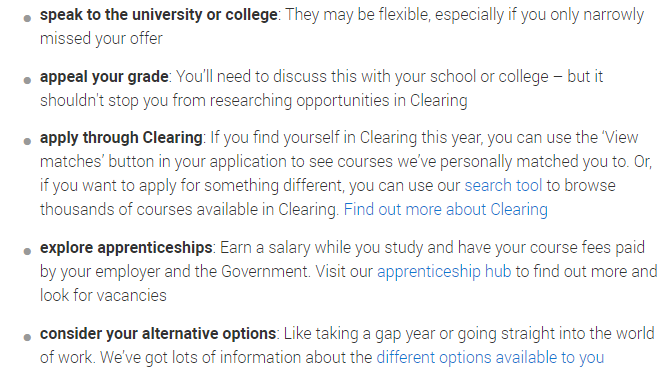Click the bold 'consider your alternative options' heading
This screenshot has height=385, width=670.
click(158, 333)
